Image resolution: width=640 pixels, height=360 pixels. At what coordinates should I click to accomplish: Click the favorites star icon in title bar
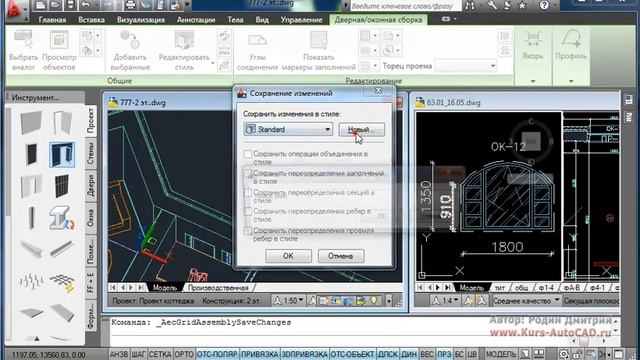(522, 5)
